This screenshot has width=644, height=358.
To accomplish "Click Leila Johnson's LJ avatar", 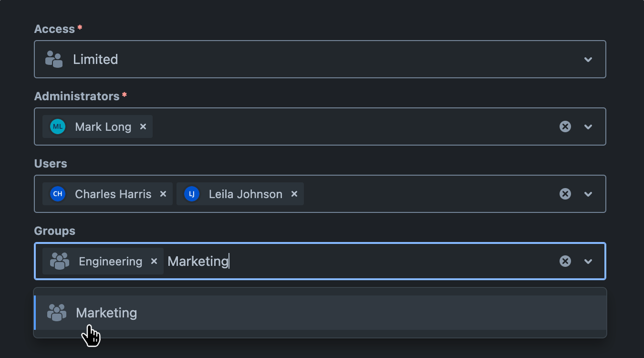I will [x=191, y=194].
